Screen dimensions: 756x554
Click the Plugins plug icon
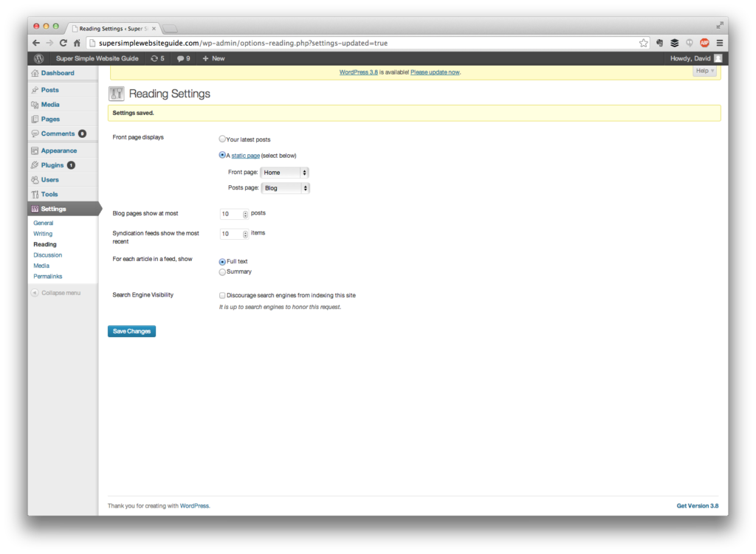point(35,165)
